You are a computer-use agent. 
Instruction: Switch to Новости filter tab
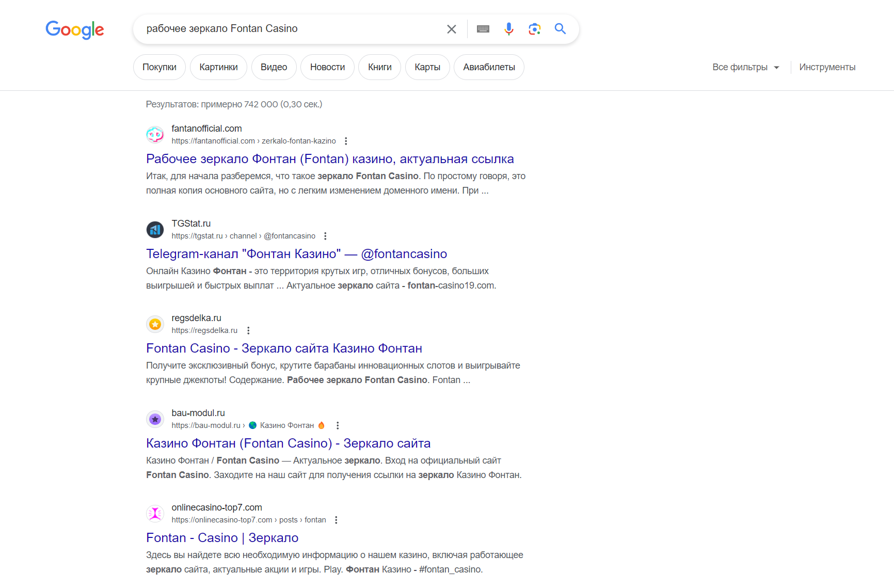pyautogui.click(x=327, y=67)
